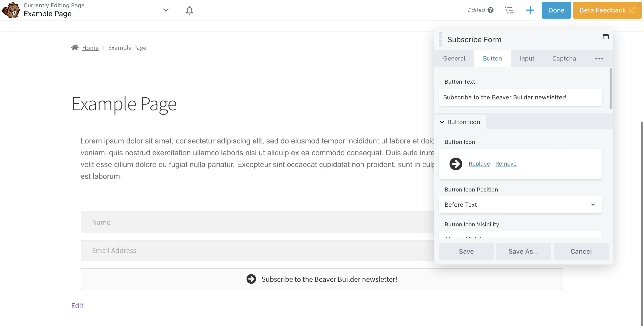
Task: Open the Button Icon Position dropdown
Action: (520, 205)
